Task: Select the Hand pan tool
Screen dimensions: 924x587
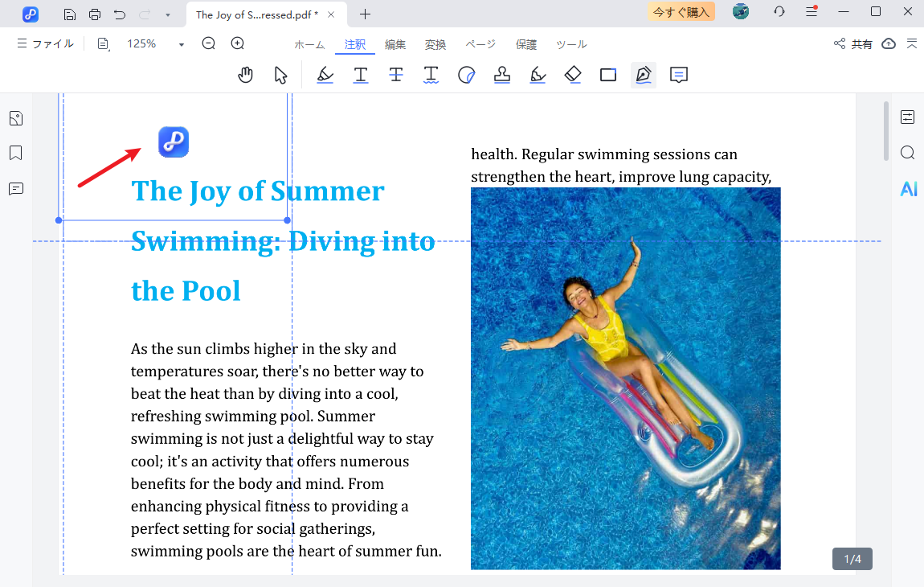Action: pyautogui.click(x=246, y=75)
